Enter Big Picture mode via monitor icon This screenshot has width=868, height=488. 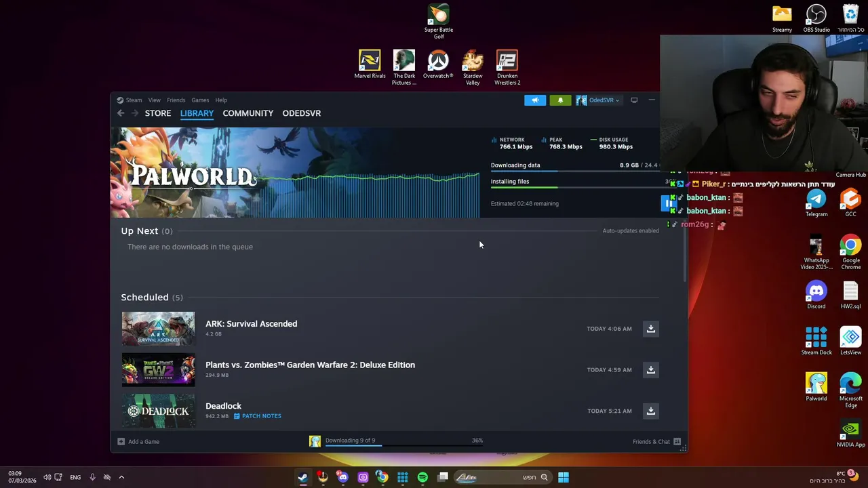[x=634, y=100]
